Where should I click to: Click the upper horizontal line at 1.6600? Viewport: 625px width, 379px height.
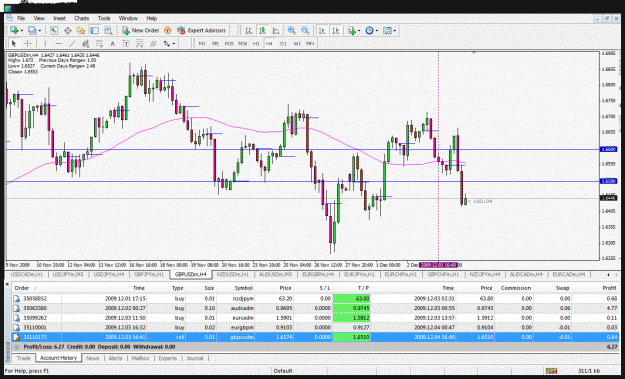[x=303, y=149]
